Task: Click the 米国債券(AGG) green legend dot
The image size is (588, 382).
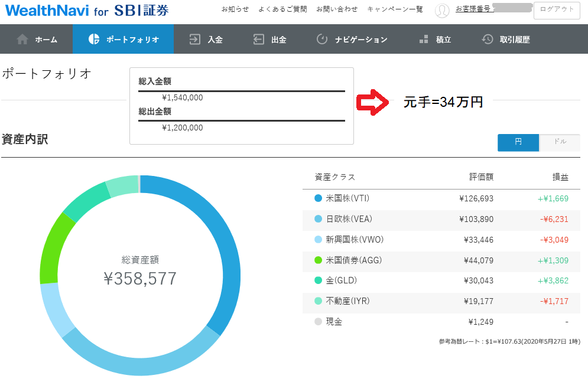Action: pyautogui.click(x=318, y=260)
